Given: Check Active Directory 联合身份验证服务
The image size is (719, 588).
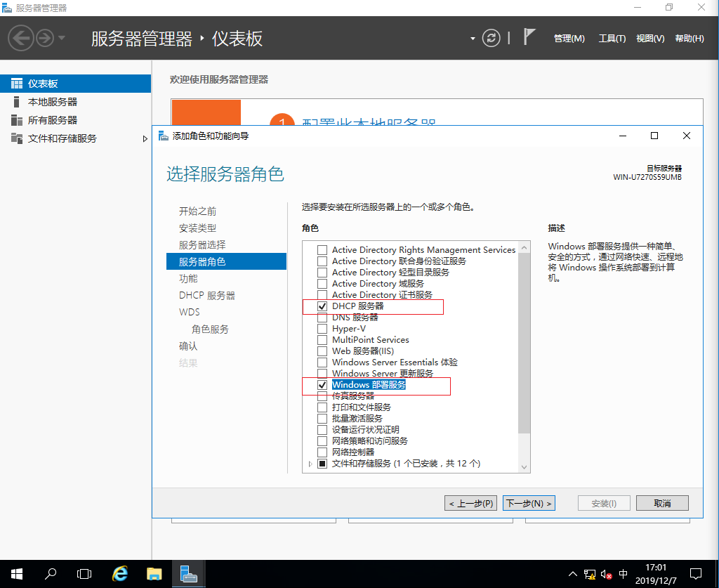Looking at the screenshot, I should (322, 261).
